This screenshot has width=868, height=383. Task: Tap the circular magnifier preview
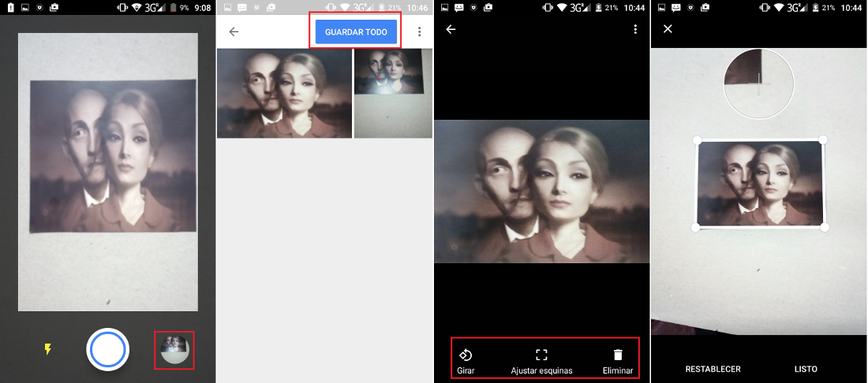click(x=758, y=84)
